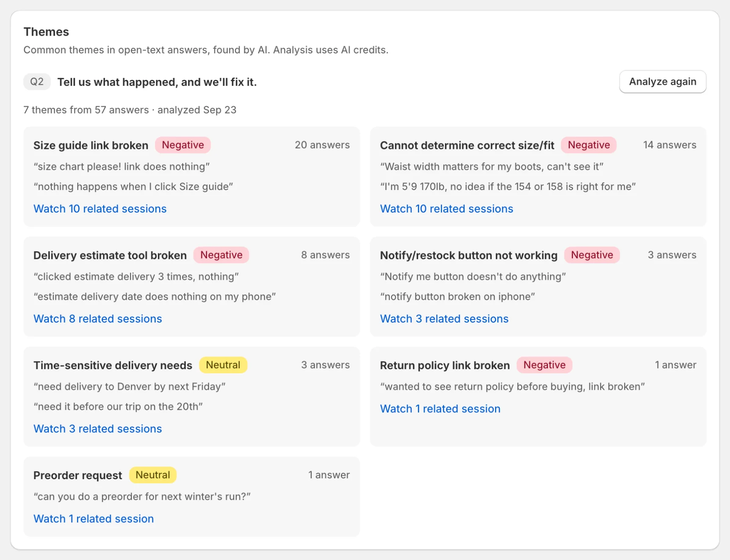Click the quote "clicked estimate delivery 3 times, nothing"
Screen dimensions: 730x560
coord(136,276)
